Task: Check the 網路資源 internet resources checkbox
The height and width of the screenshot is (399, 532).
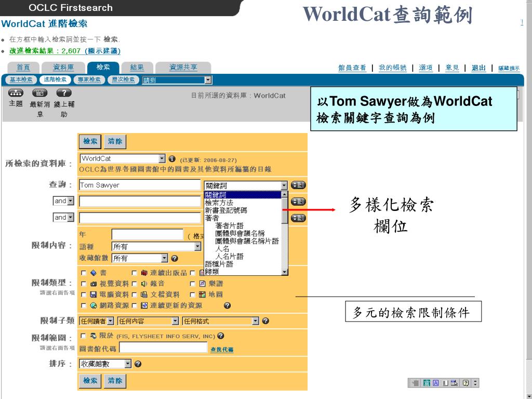Action: pos(84,305)
